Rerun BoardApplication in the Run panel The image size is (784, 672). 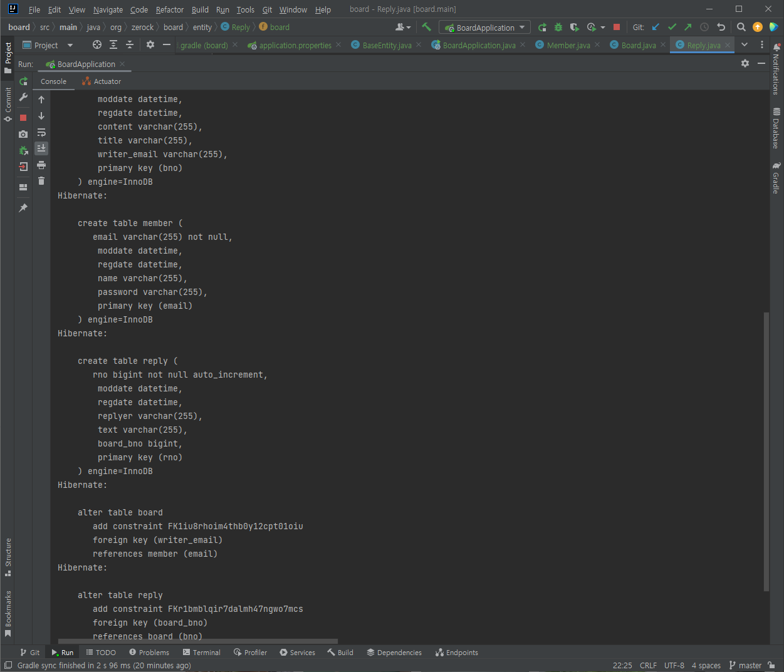click(23, 81)
